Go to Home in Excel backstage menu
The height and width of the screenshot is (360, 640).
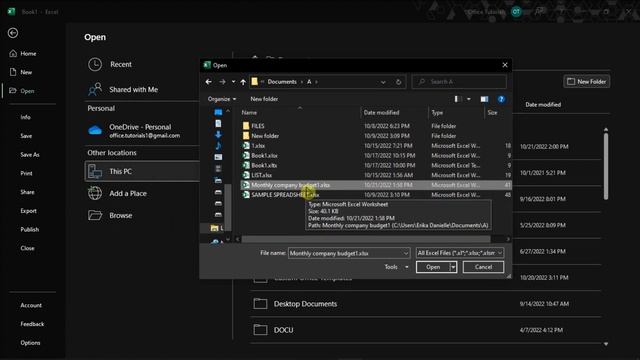[28, 53]
